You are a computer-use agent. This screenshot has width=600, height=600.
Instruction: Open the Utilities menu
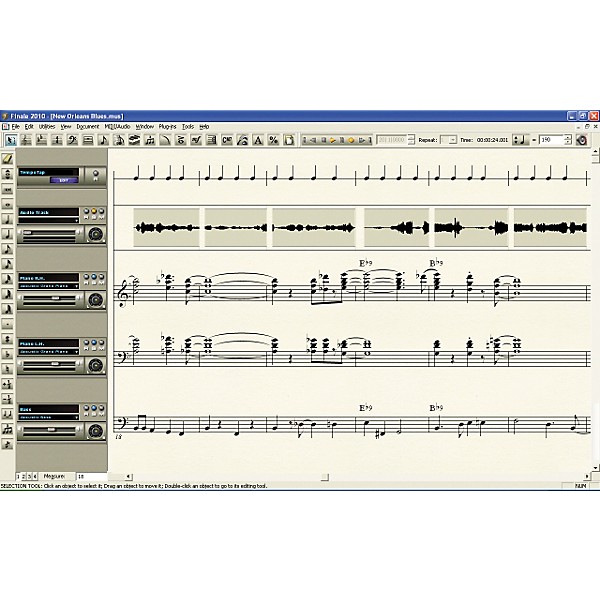coord(47,127)
